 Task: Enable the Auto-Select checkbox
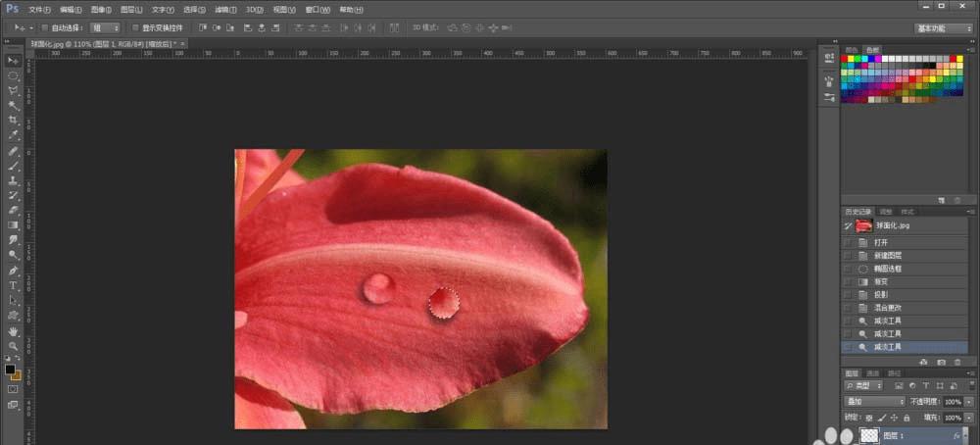pos(45,28)
